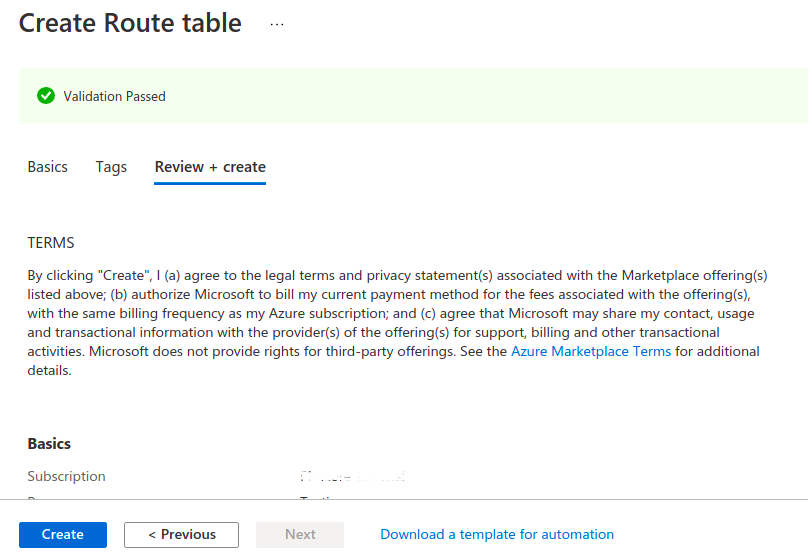This screenshot has width=808, height=556.
Task: Click the Basics section heading in the summary
Action: pyautogui.click(x=49, y=443)
